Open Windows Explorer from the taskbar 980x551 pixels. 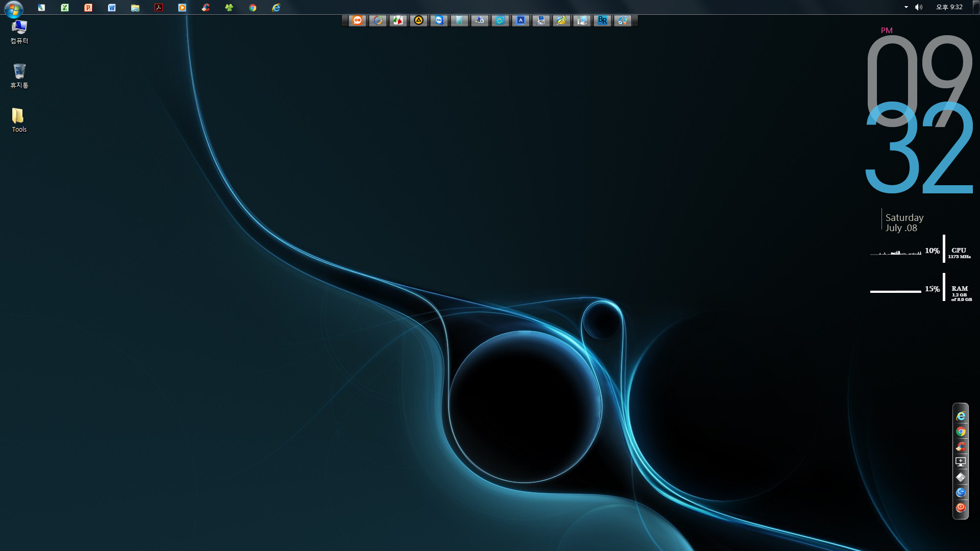pyautogui.click(x=135, y=7)
